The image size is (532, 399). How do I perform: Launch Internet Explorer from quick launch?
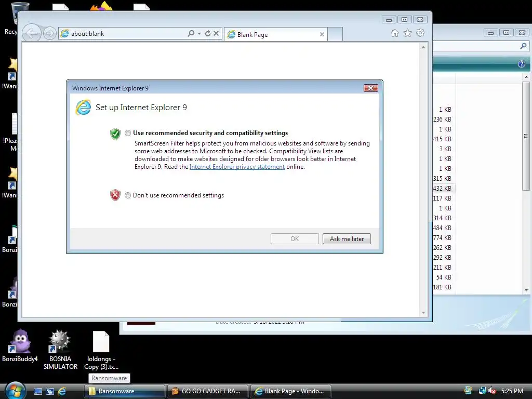[x=62, y=391]
